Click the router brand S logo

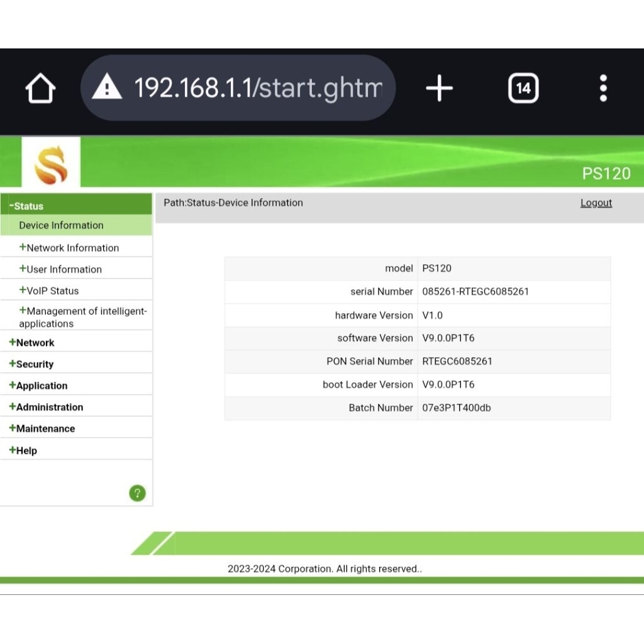[51, 163]
